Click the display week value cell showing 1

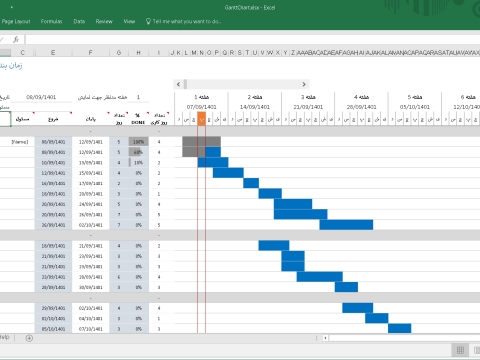click(138, 97)
